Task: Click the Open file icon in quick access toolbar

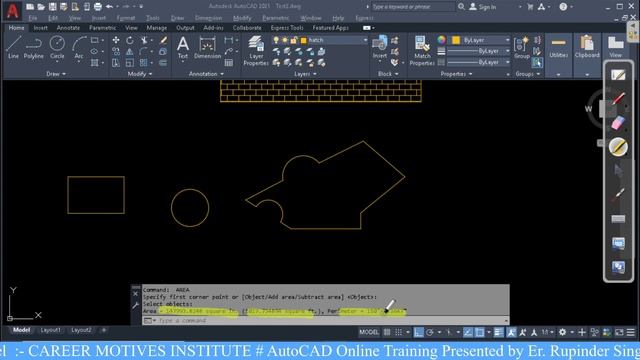Action: click(41, 7)
